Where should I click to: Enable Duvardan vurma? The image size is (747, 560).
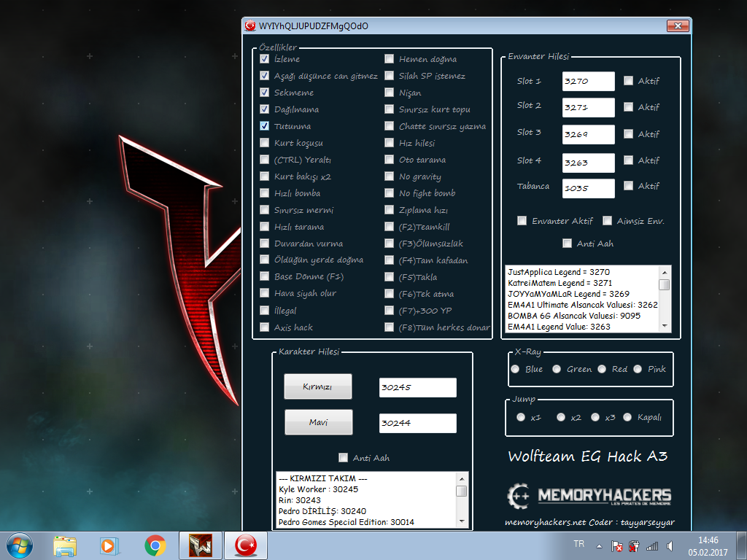coord(264,244)
